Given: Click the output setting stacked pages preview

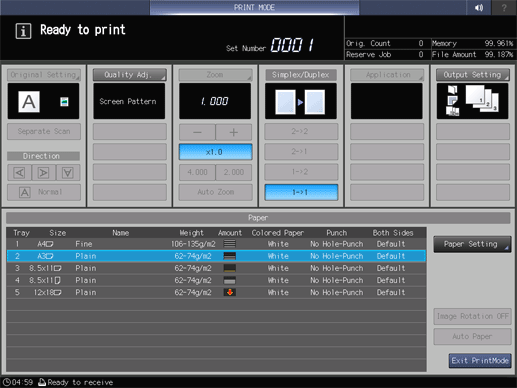Looking at the screenshot, I should pos(482,98).
